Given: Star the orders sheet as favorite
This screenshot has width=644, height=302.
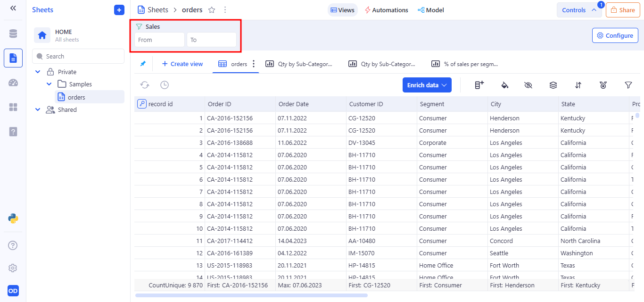Looking at the screenshot, I should tap(212, 10).
